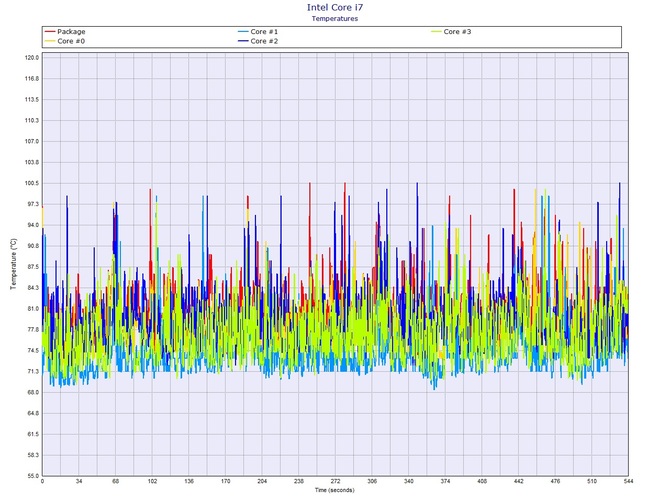
Task: Click the 476 seconds x-axis label
Action: tap(555, 481)
